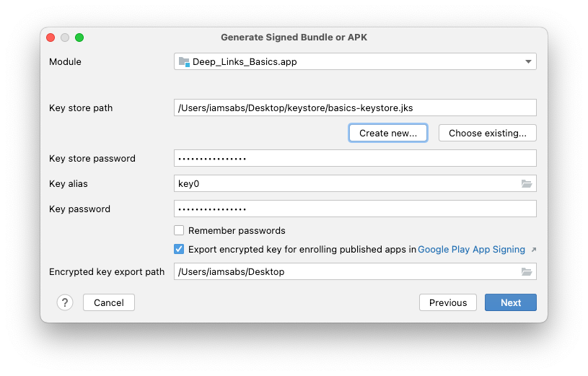Open key alias browser folder icon

point(527,184)
